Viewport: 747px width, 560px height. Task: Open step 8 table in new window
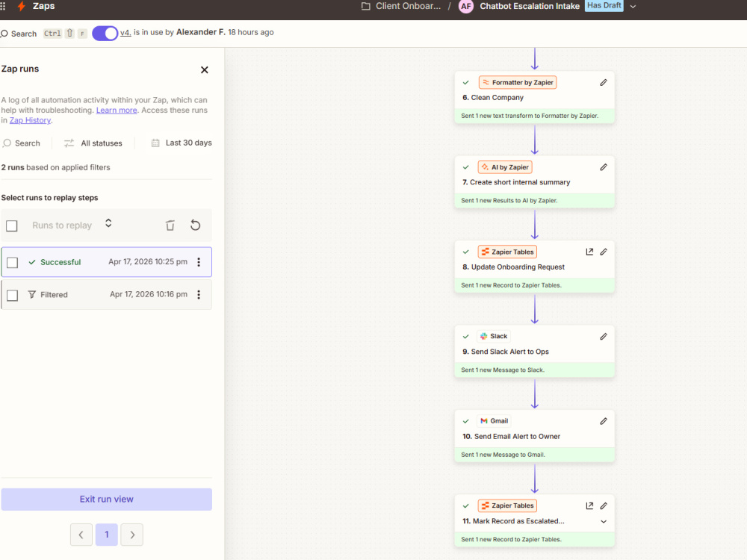coord(589,252)
